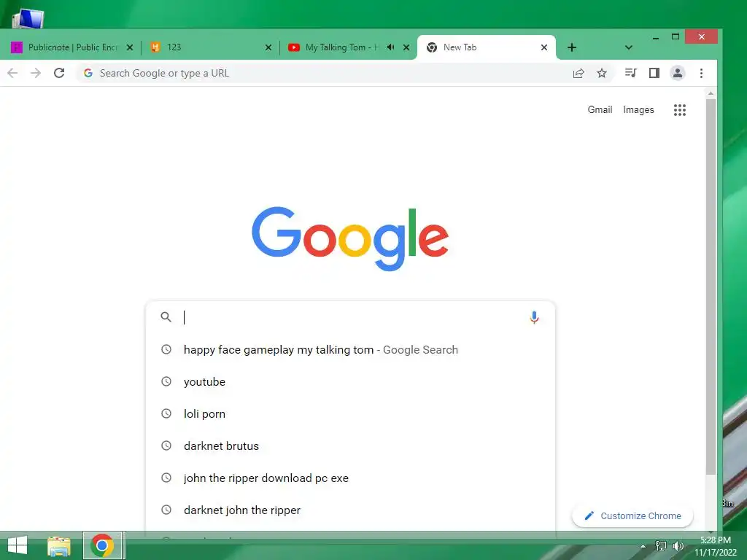Open the network tray icon
Screen dimensions: 747x560
661,546
